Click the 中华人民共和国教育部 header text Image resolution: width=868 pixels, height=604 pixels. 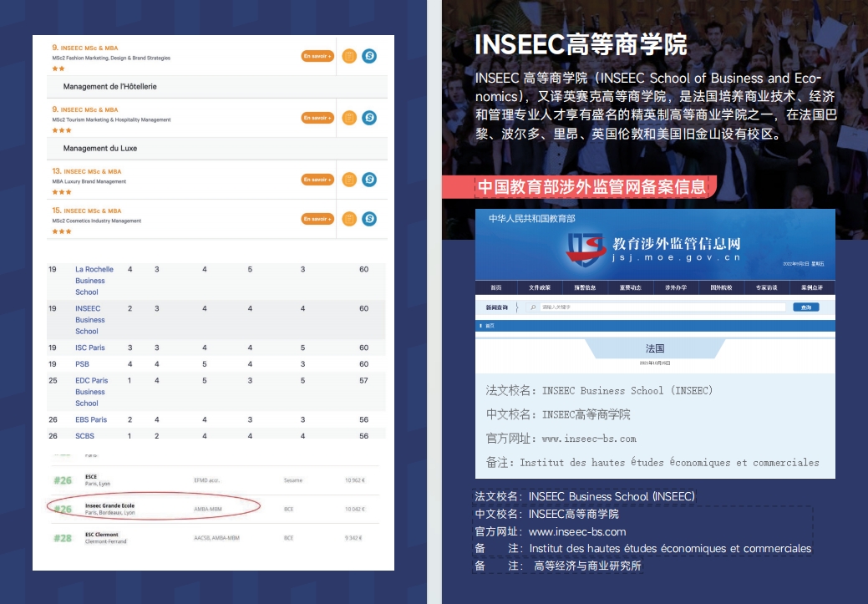531,219
